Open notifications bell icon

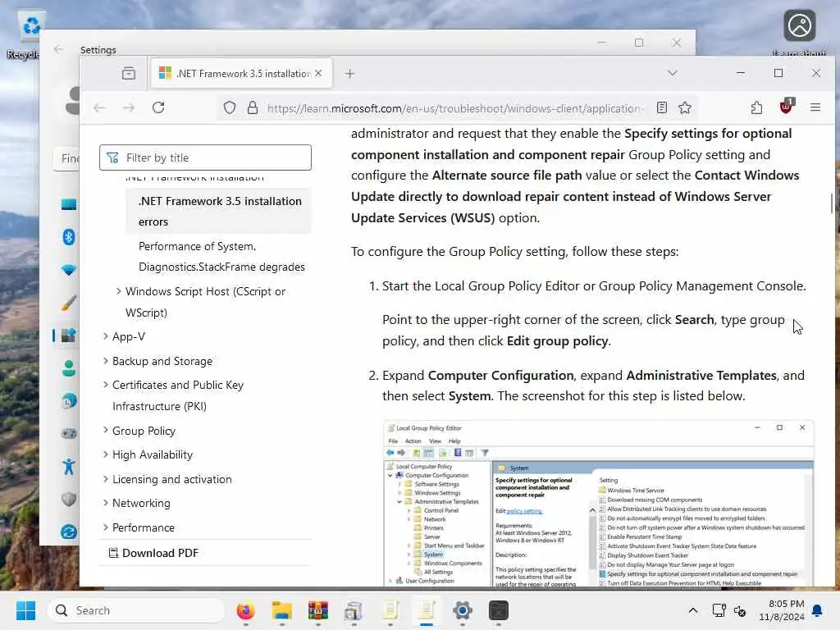point(818,610)
